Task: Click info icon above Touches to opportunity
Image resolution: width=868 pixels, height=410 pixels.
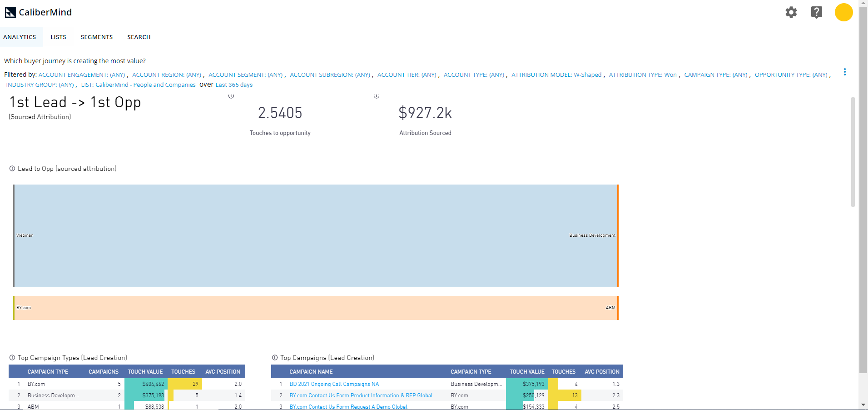Action: tap(231, 96)
